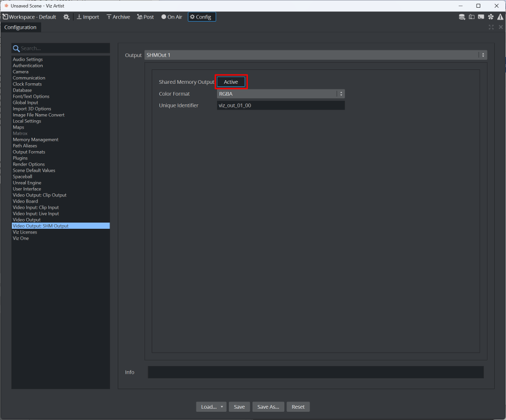This screenshot has width=506, height=420.
Task: Click the configuration Search box
Action: point(64,48)
